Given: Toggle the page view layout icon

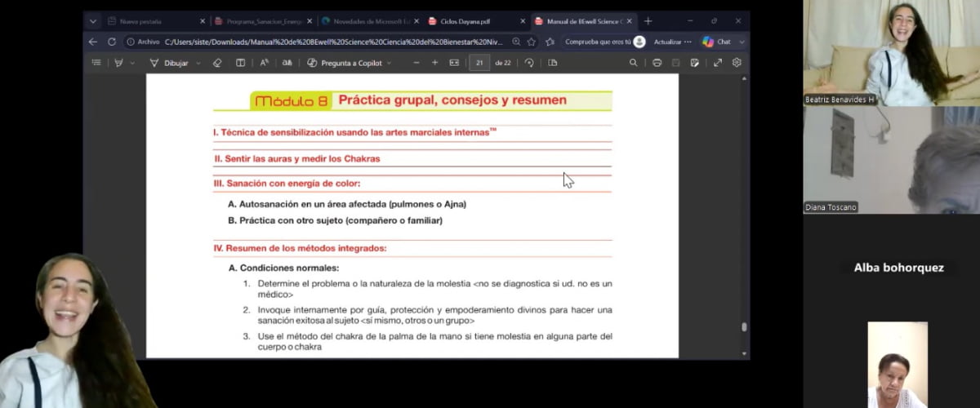Looking at the screenshot, I should [x=241, y=63].
